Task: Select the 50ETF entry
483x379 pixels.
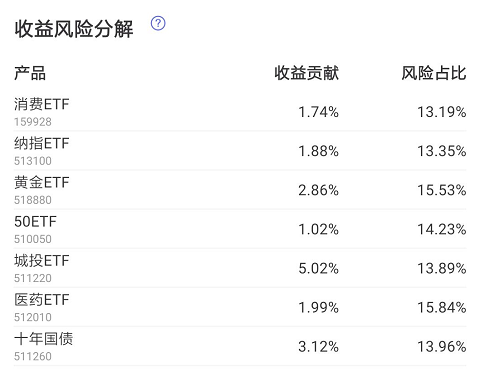Action: click(240, 229)
